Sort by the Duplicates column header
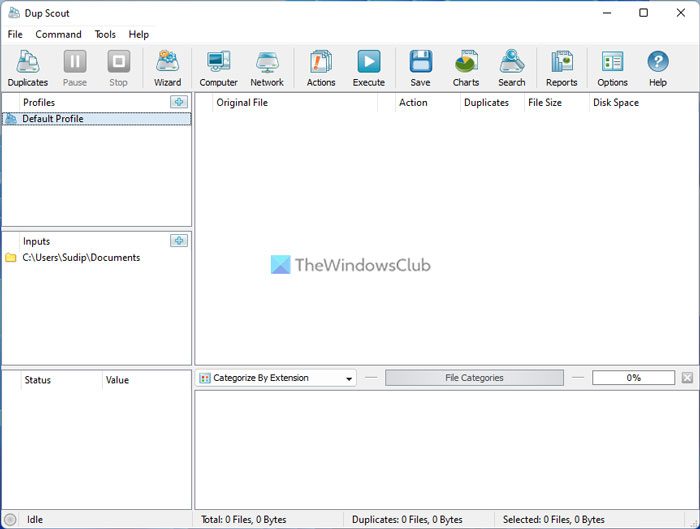This screenshot has height=529, width=700. point(492,103)
